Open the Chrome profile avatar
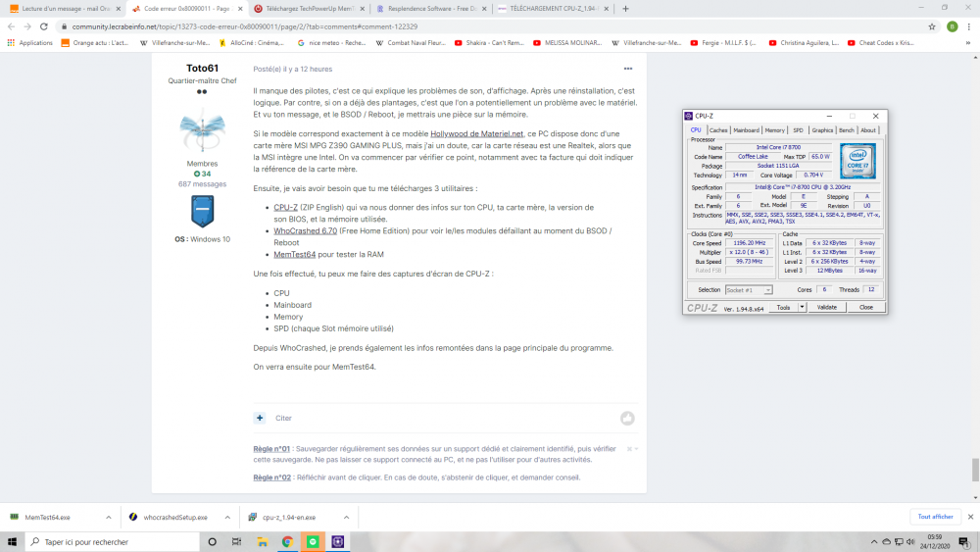The height and width of the screenshot is (552, 980). point(952,26)
